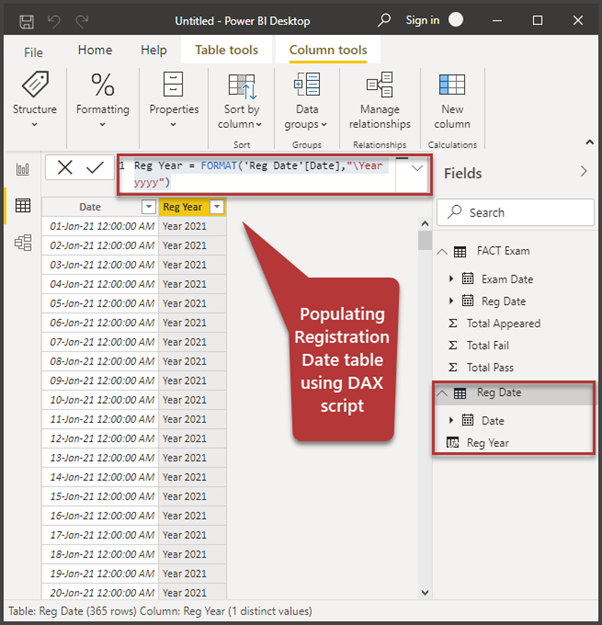
Task: Click sigma icon next to Total Pass
Action: tap(452, 367)
